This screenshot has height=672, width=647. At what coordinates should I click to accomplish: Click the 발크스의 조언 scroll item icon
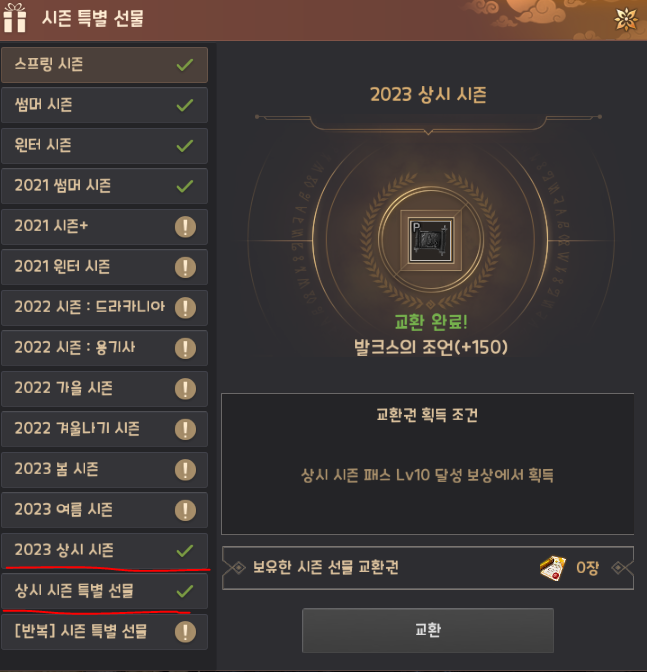click(431, 240)
